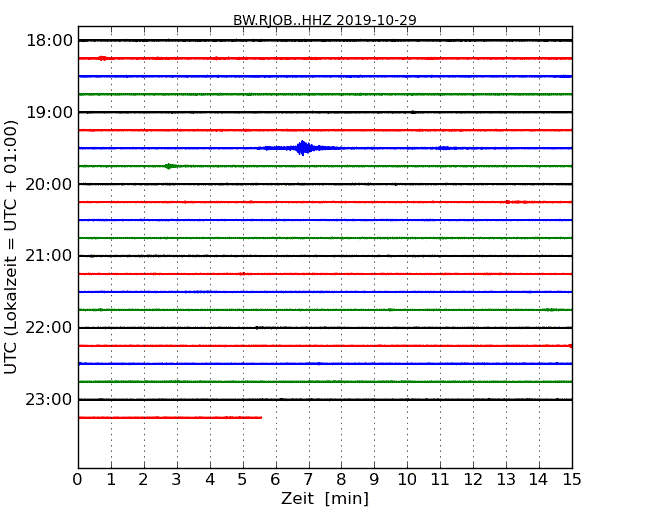The height and width of the screenshot is (520, 650).
Task: Click the black 19:00 trace blip near minute 10
Action: pyautogui.click(x=413, y=112)
